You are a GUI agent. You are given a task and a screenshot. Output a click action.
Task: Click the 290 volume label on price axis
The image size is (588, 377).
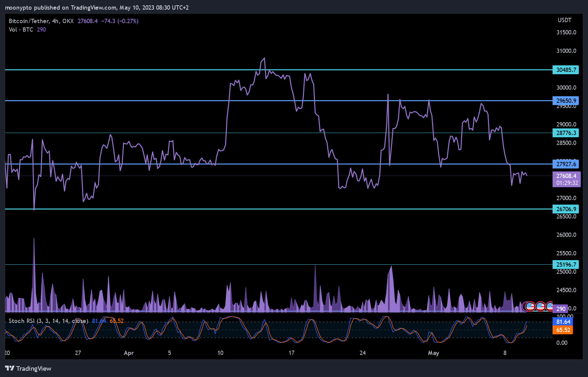pos(560,309)
